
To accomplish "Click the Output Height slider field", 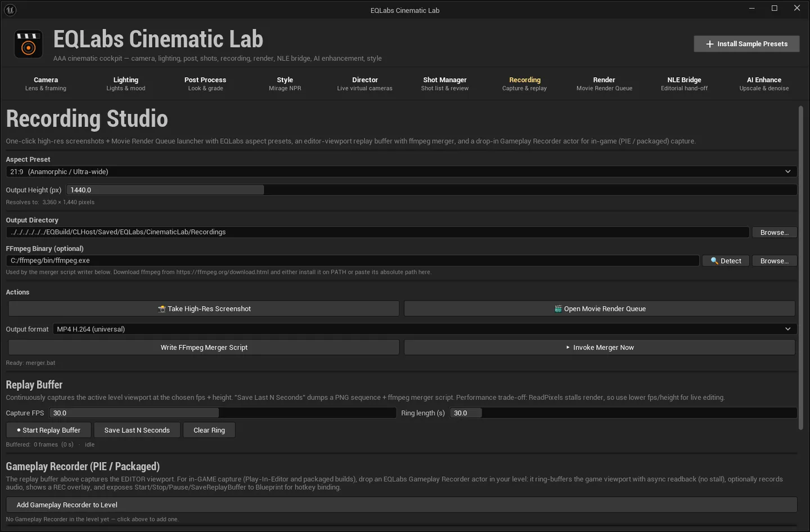I will point(431,190).
